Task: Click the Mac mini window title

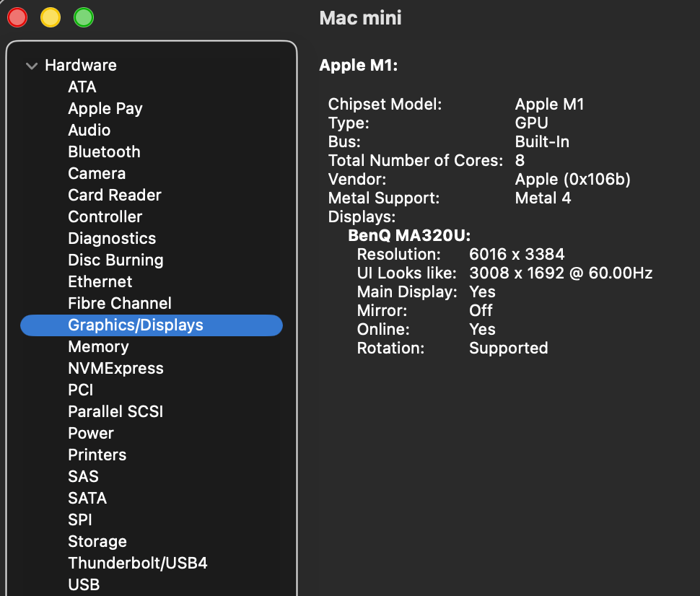Action: click(x=360, y=18)
